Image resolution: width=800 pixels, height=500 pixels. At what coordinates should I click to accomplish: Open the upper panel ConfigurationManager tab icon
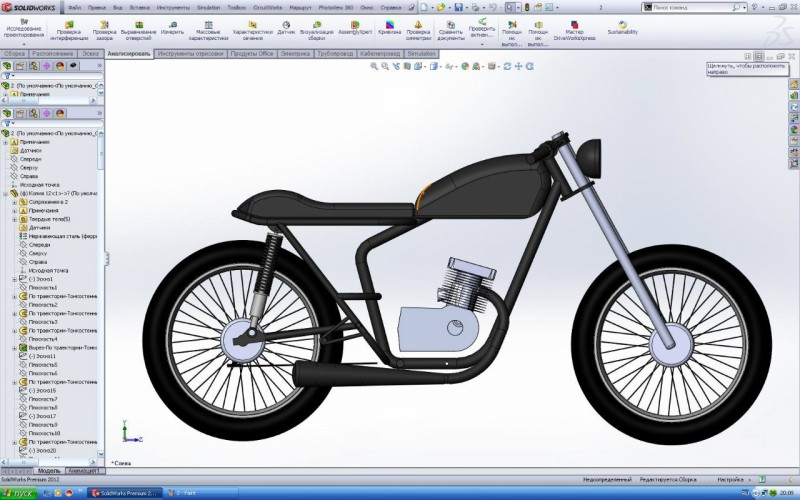pyautogui.click(x=33, y=66)
